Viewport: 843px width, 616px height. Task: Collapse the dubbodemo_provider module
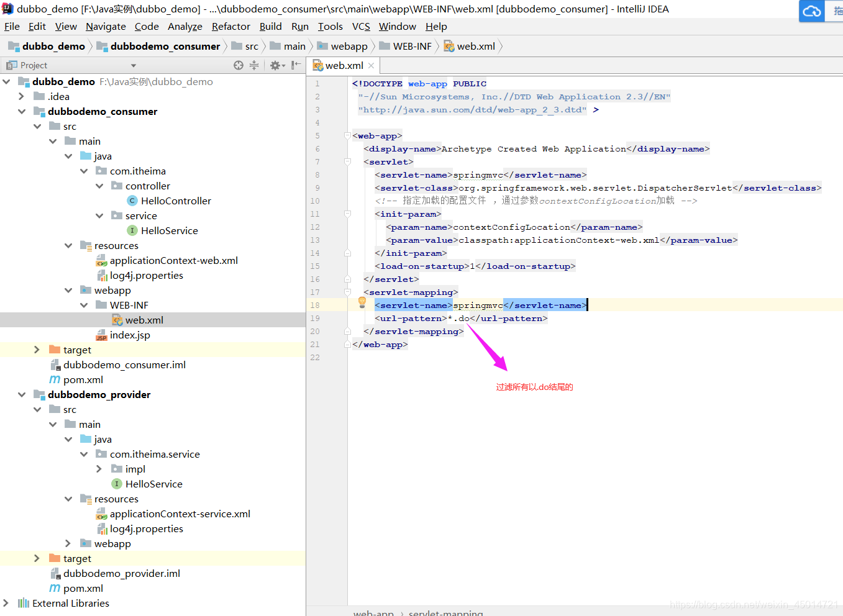tap(22, 394)
